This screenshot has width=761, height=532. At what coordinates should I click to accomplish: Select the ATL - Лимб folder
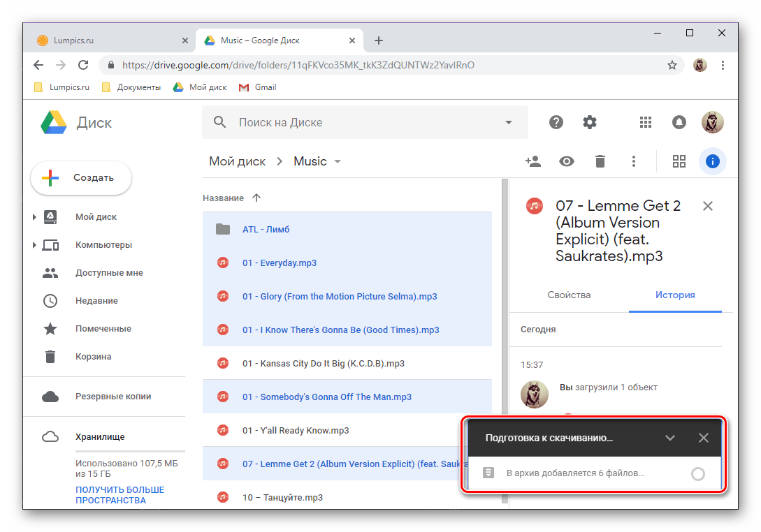347,229
